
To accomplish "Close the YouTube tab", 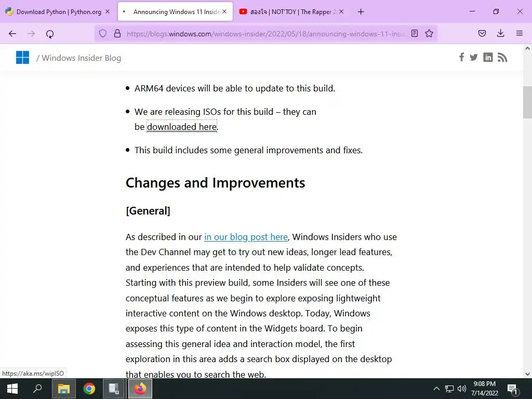I will click(x=341, y=11).
